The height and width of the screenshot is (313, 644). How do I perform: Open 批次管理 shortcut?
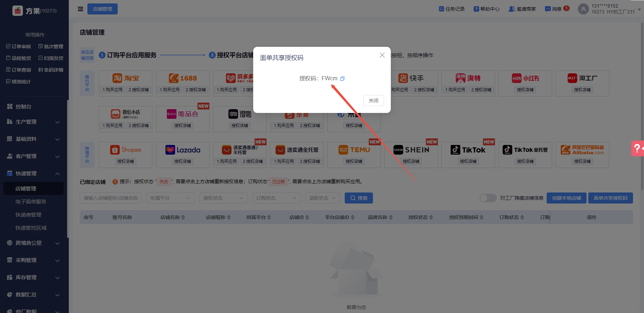pyautogui.click(x=51, y=46)
